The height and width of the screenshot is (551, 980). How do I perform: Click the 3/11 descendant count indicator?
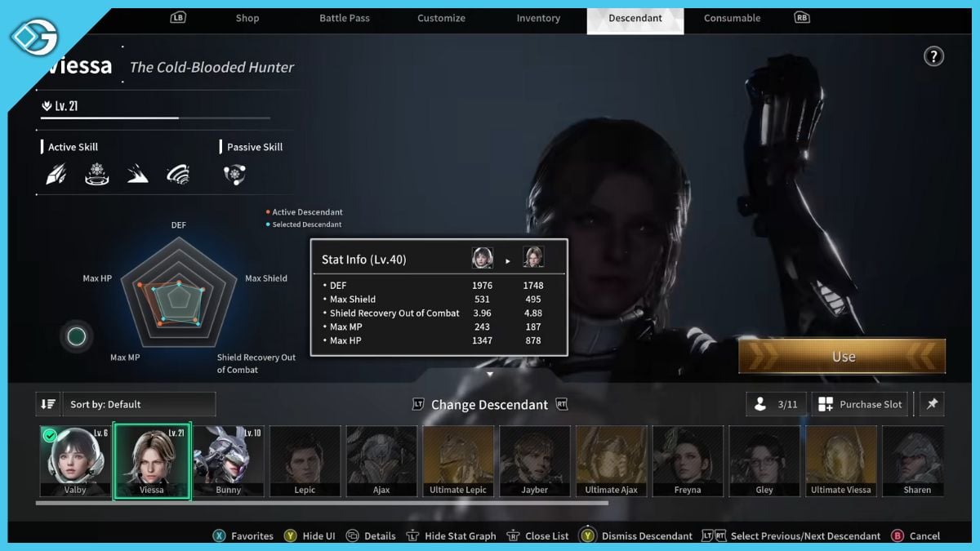(x=776, y=404)
